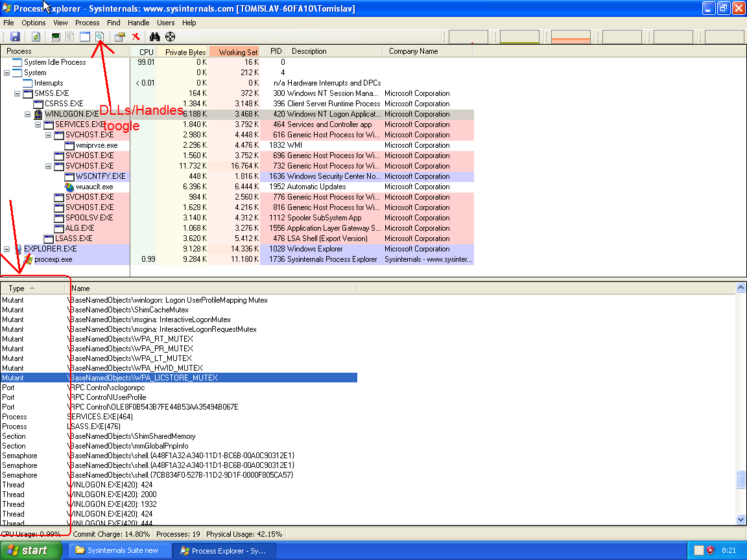Sort handles by the Type column header

tap(33, 288)
